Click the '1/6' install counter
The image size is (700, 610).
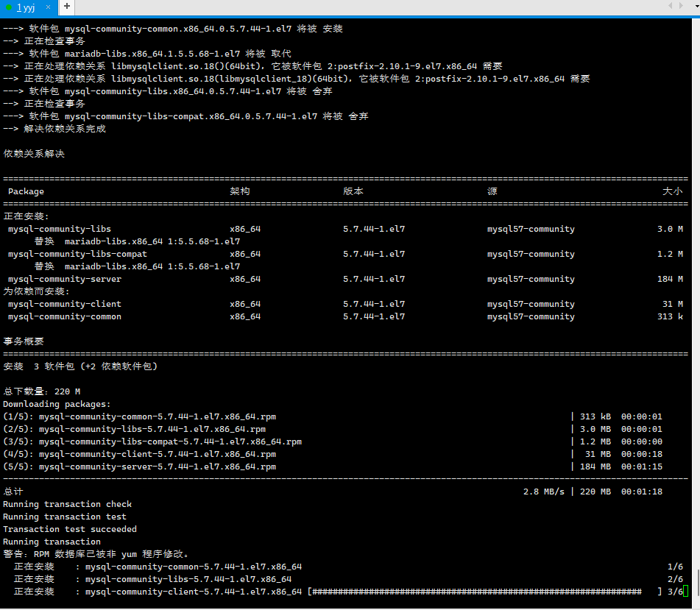pos(675,567)
